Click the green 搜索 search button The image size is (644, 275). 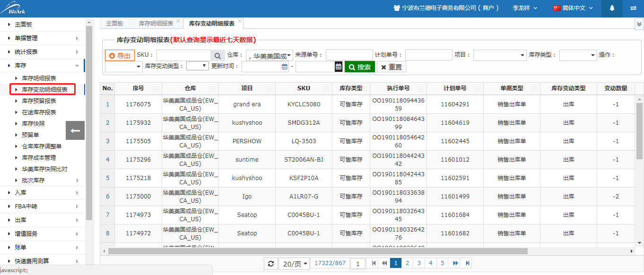360,67
